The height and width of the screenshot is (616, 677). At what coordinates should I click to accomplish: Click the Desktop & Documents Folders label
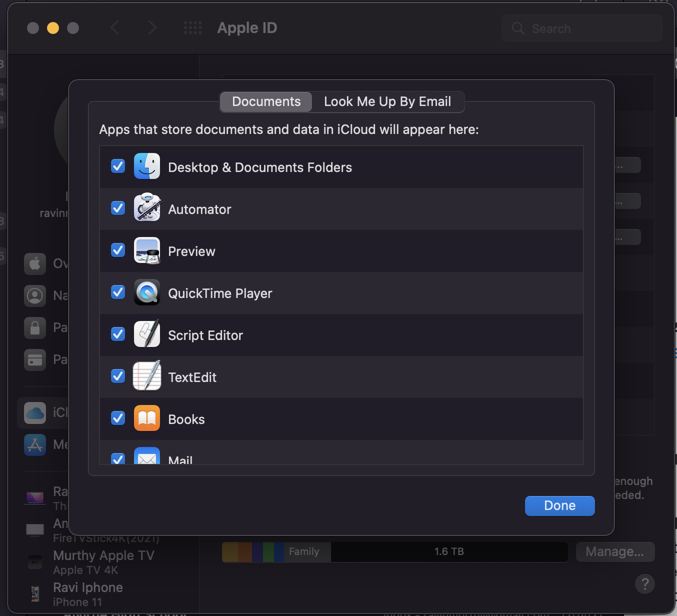click(x=260, y=167)
